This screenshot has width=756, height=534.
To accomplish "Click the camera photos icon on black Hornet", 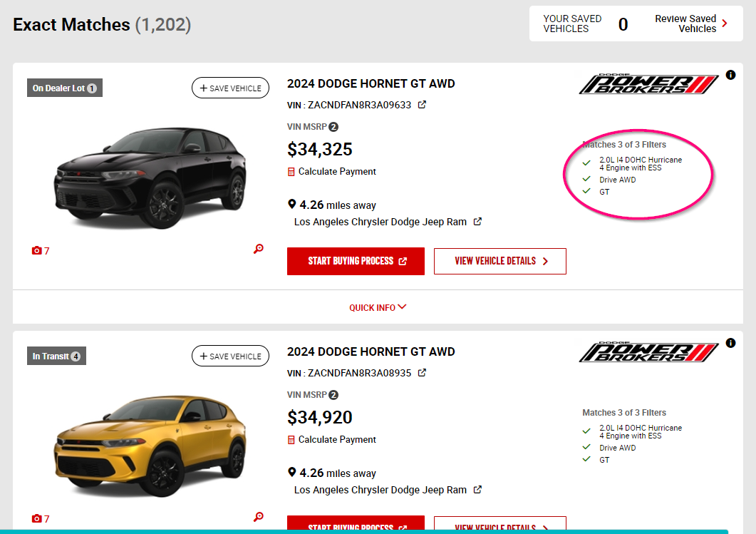I will [37, 251].
